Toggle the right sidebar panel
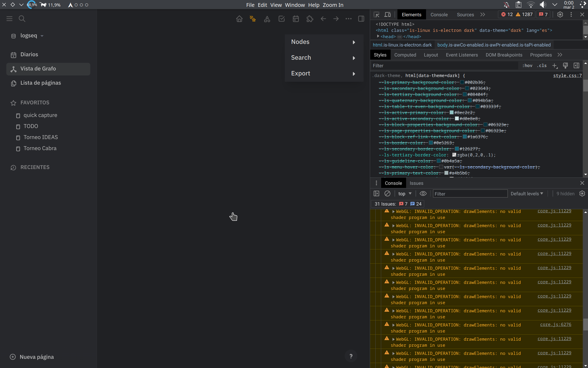The height and width of the screenshot is (368, 588). click(361, 19)
